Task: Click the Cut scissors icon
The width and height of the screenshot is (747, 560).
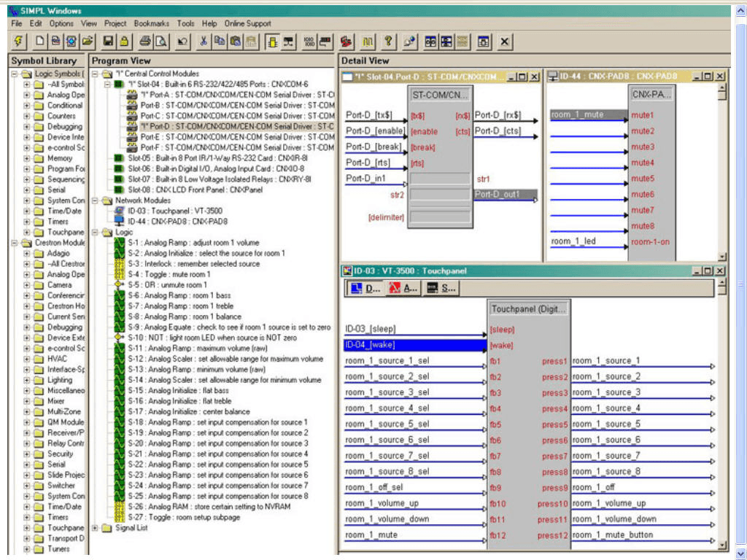Action: [204, 42]
